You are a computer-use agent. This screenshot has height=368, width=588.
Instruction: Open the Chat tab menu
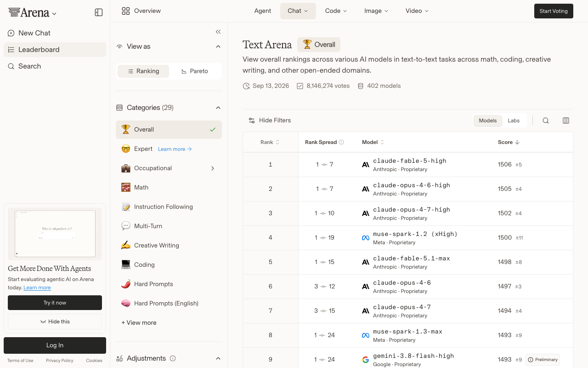[x=298, y=11]
